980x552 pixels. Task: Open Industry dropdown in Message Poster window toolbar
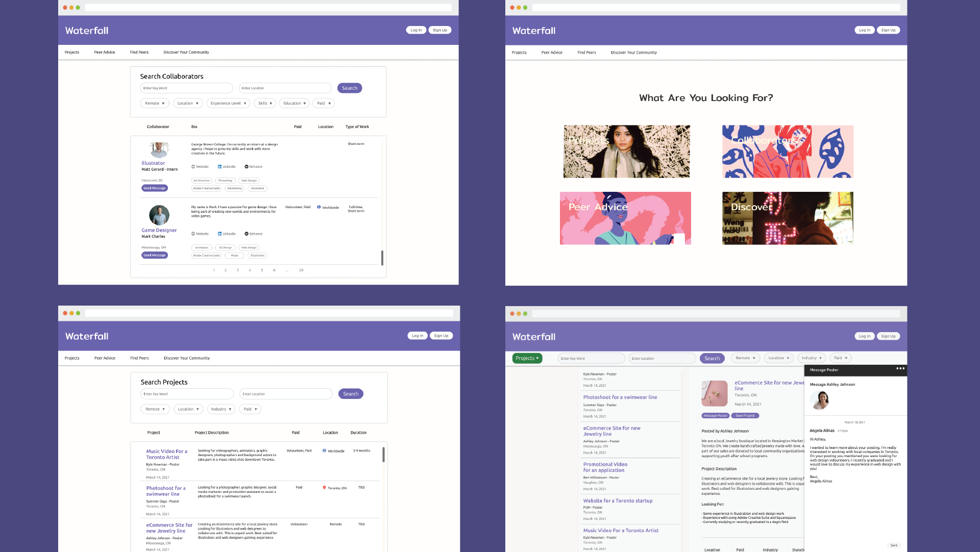pos(812,358)
